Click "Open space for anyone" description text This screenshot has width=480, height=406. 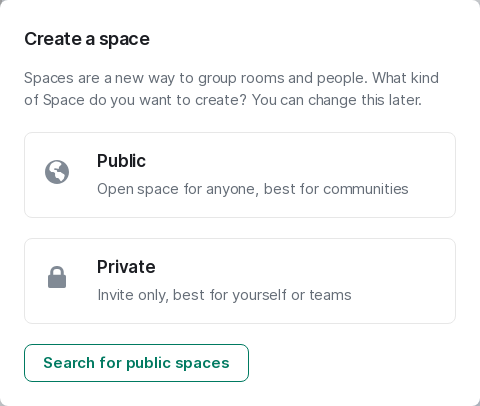coord(178,189)
